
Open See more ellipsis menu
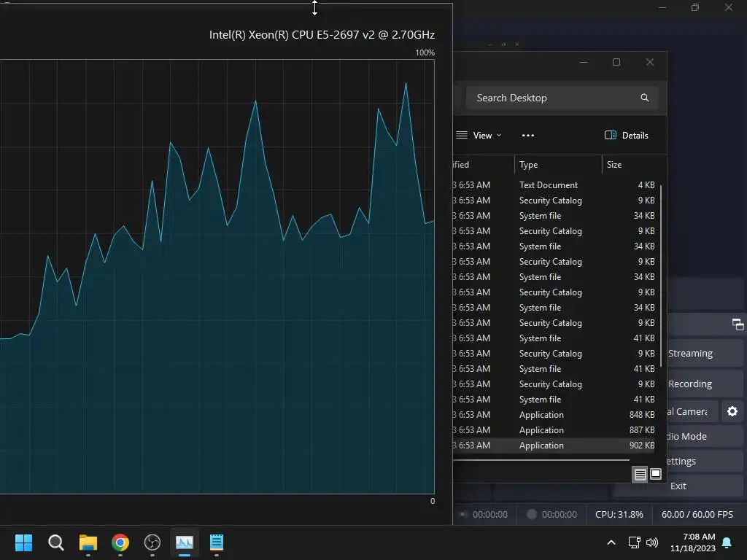click(x=528, y=136)
